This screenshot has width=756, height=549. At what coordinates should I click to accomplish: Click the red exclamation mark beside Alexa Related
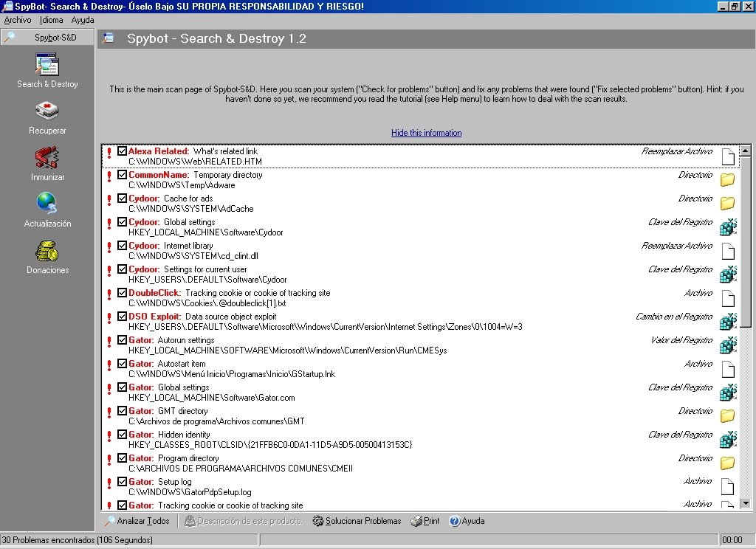(109, 152)
